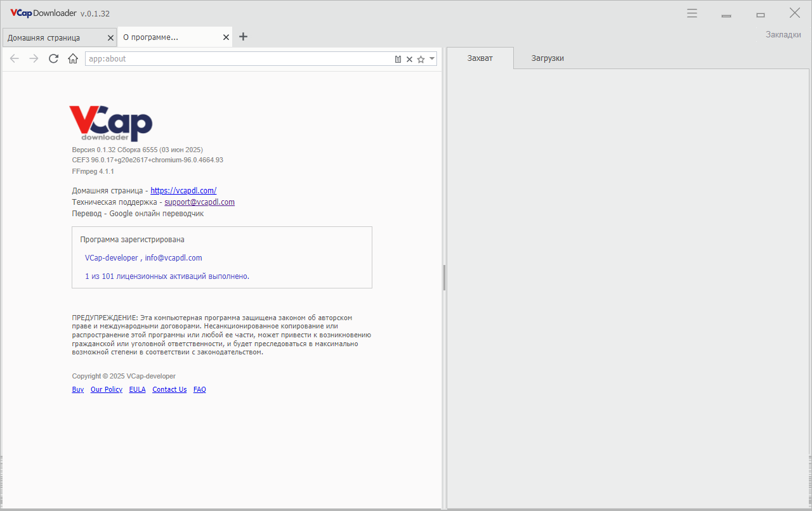Open the Закладки bookmarks panel
This screenshot has width=812, height=511.
click(x=783, y=34)
